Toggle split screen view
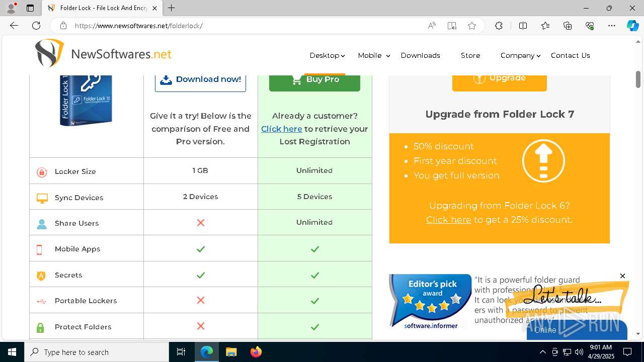Image resolution: width=644 pixels, height=362 pixels. (523, 26)
